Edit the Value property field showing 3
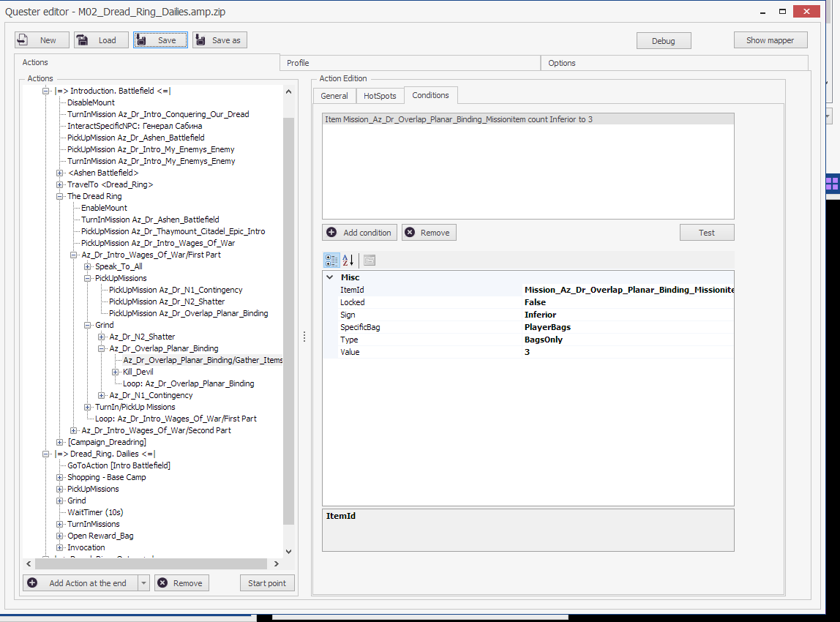 [x=629, y=352]
